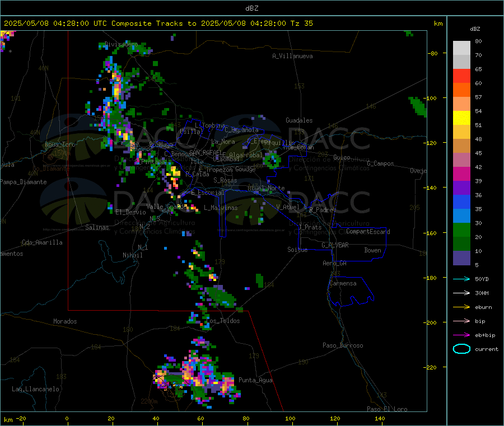Click the 'Aero_GA' map label
504x426 pixels.
pos(335,263)
